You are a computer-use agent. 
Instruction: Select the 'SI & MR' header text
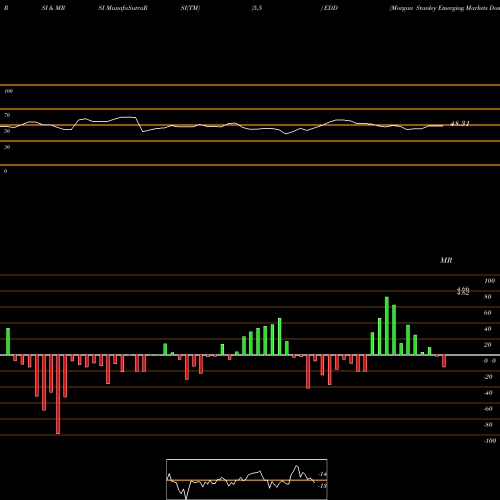pos(53,8)
